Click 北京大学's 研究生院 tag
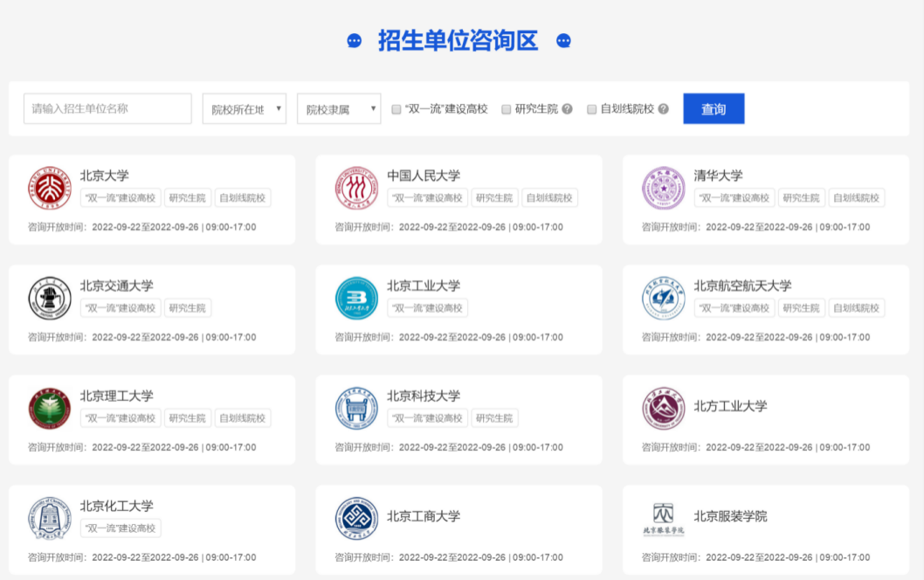 coord(188,198)
